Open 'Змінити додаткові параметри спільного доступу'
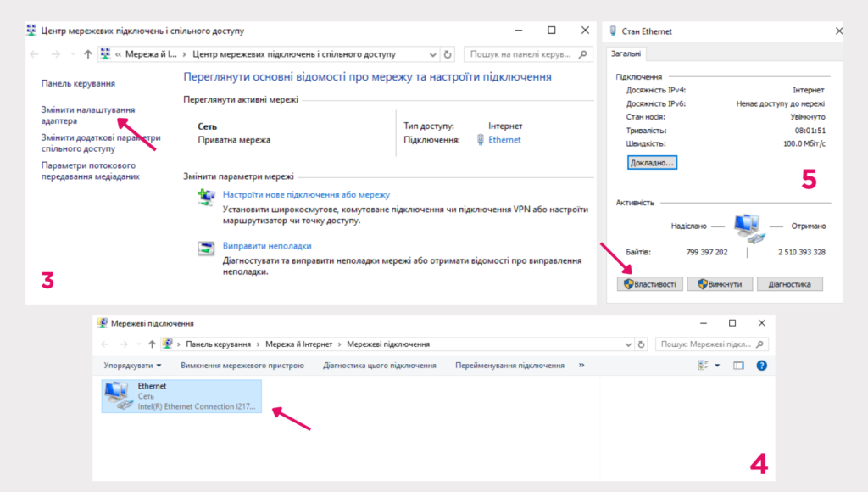Viewport: 868px width, 492px height. tap(101, 143)
